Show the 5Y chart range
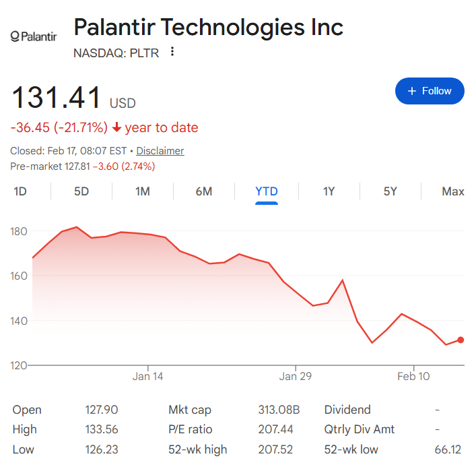The width and height of the screenshot is (476, 467). [x=390, y=191]
